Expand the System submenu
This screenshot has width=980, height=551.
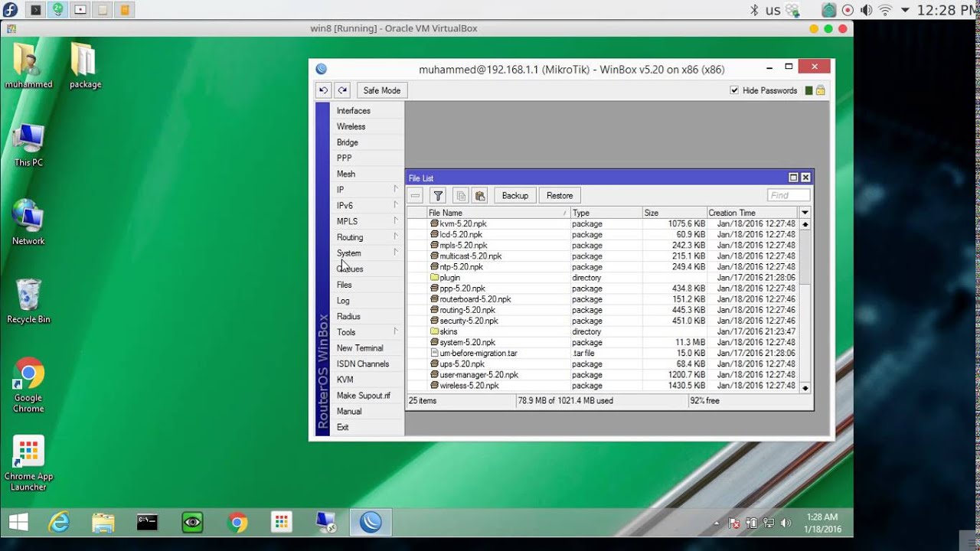[x=396, y=253]
